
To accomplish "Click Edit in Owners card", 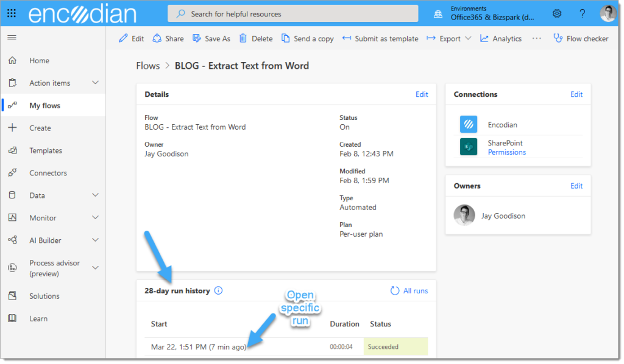I will click(576, 186).
